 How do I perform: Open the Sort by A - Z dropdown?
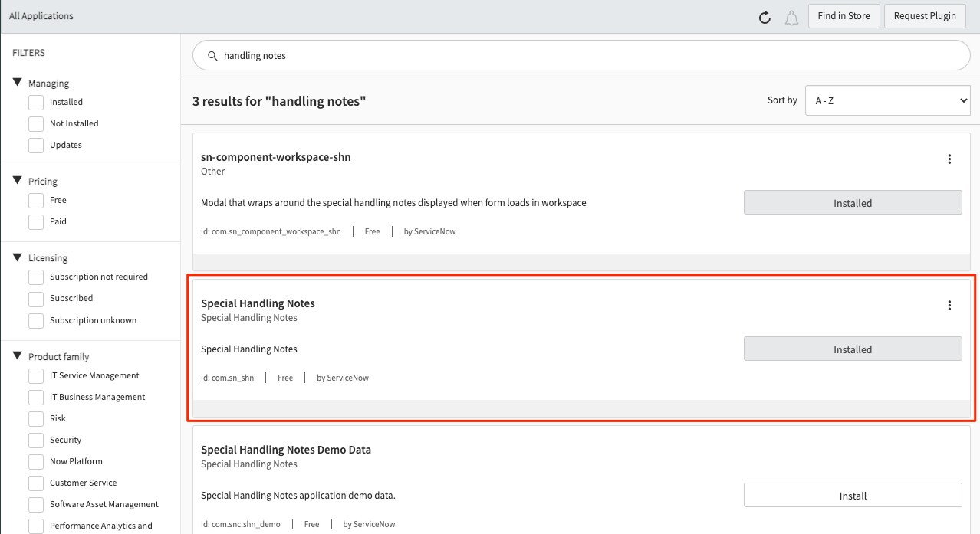click(887, 100)
